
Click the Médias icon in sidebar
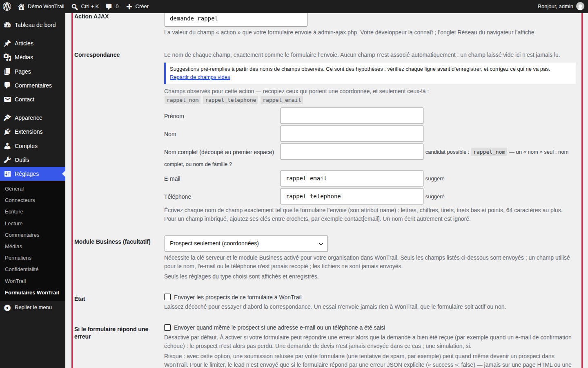pos(7,57)
